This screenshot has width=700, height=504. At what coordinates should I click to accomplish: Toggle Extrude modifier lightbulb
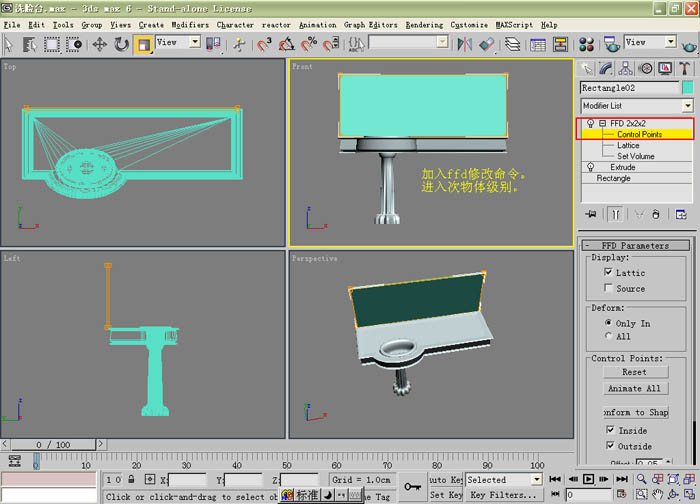click(x=590, y=167)
